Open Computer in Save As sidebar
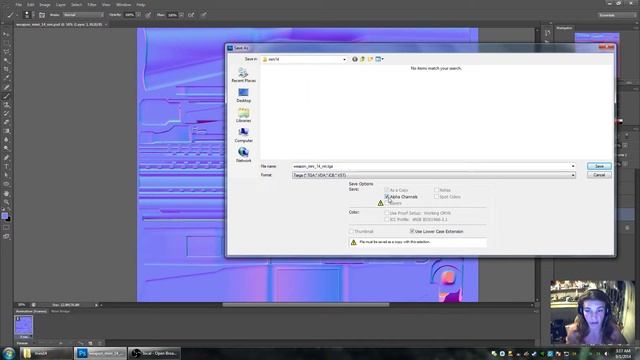640x360 pixels. click(x=243, y=135)
